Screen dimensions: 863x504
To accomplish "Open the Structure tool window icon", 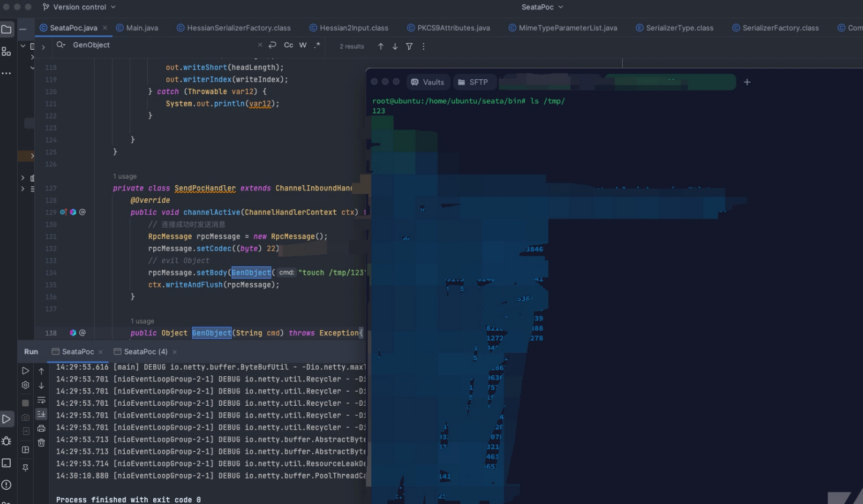I will tap(7, 51).
